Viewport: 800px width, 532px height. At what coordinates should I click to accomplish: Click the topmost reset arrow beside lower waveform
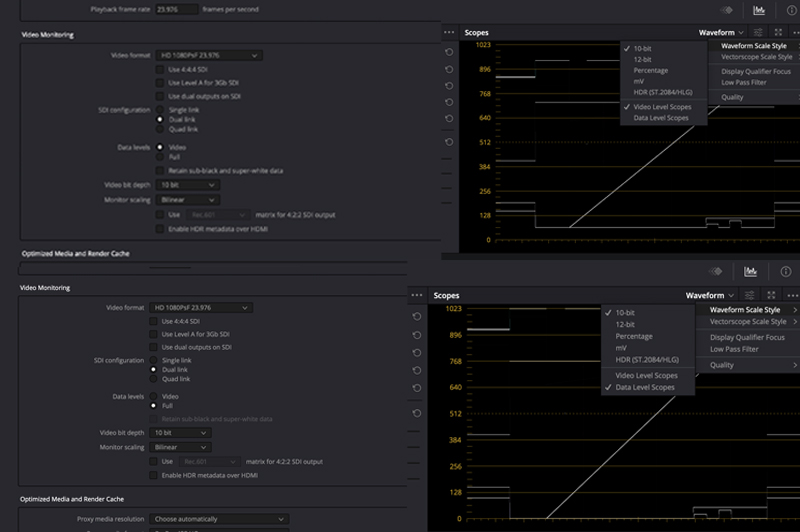pos(417,317)
